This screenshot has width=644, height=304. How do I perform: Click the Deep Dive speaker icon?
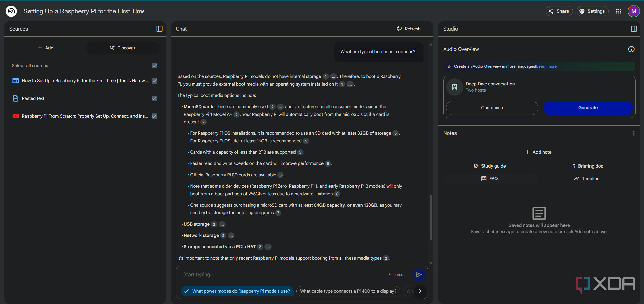pos(455,87)
